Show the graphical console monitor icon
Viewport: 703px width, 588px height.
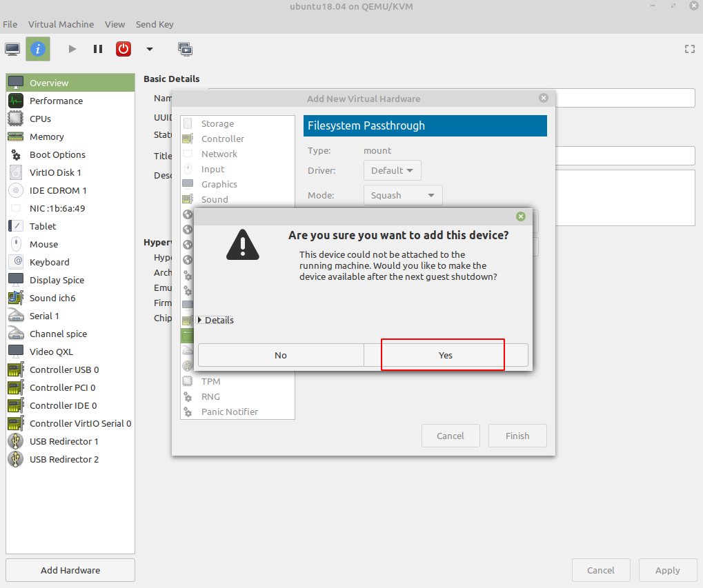pos(12,49)
